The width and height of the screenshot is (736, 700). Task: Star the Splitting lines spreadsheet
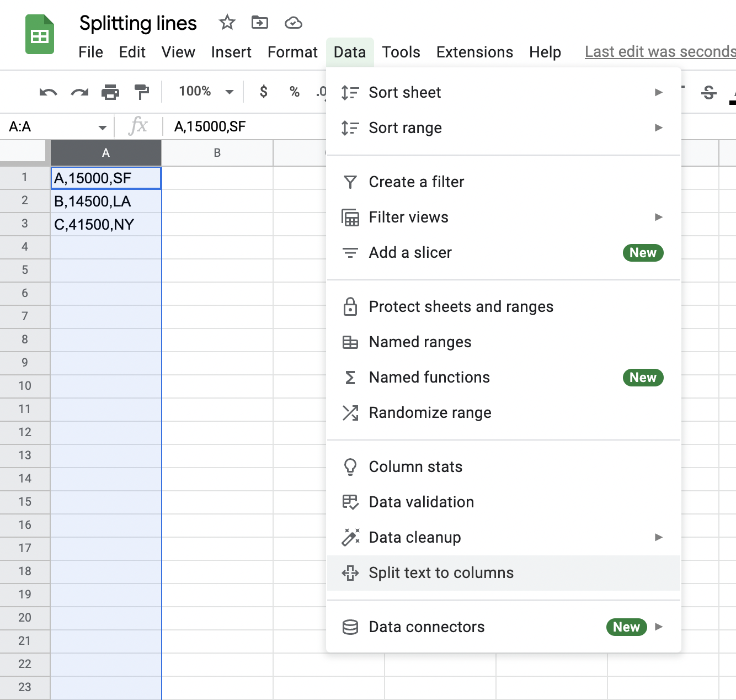226,23
